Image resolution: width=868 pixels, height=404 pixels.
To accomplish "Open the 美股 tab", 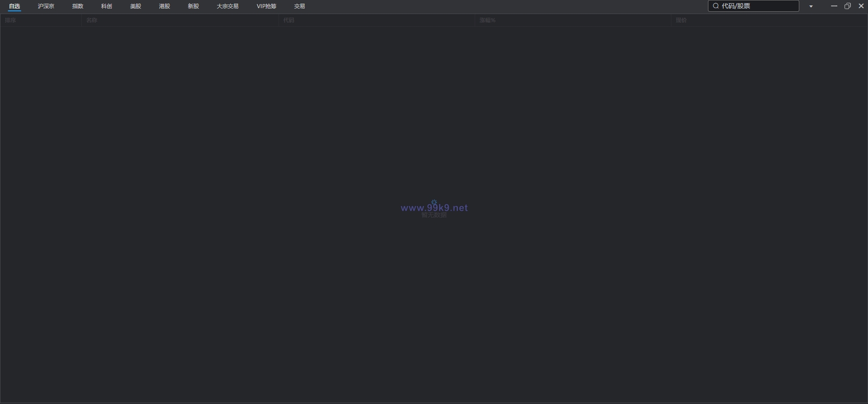I will pos(136,6).
